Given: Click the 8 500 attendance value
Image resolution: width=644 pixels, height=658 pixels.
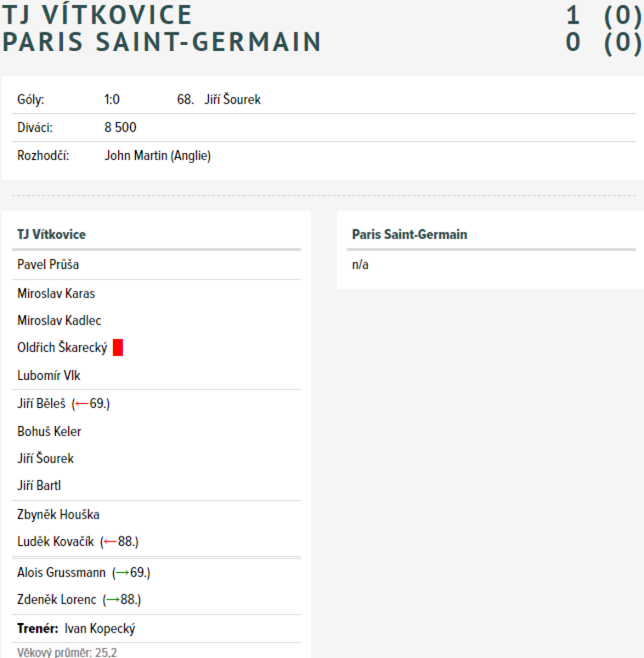Looking at the screenshot, I should point(120,128).
